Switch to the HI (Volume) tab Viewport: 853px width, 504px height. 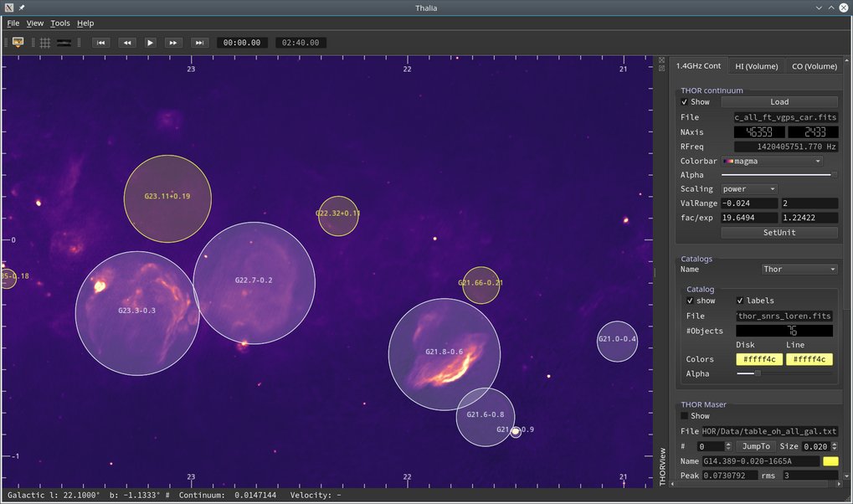756,66
